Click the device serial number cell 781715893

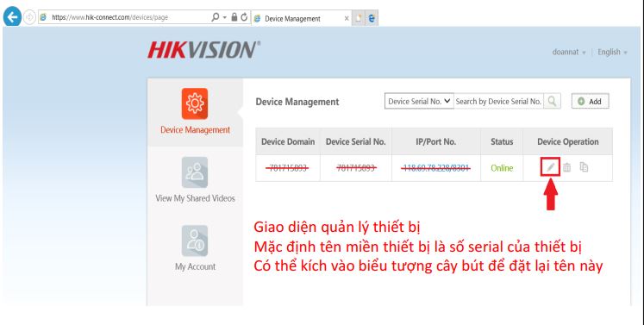356,167
